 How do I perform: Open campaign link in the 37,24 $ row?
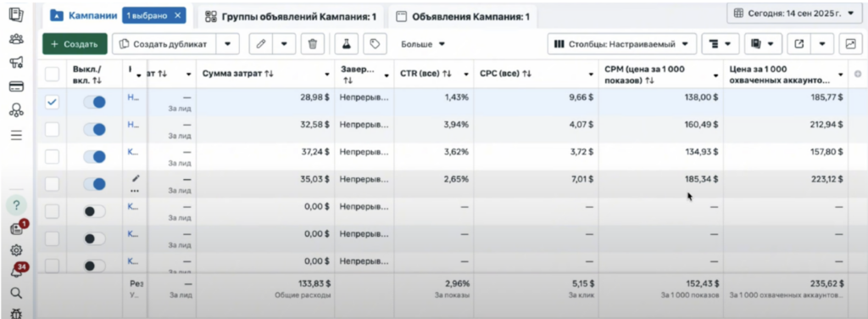click(133, 151)
